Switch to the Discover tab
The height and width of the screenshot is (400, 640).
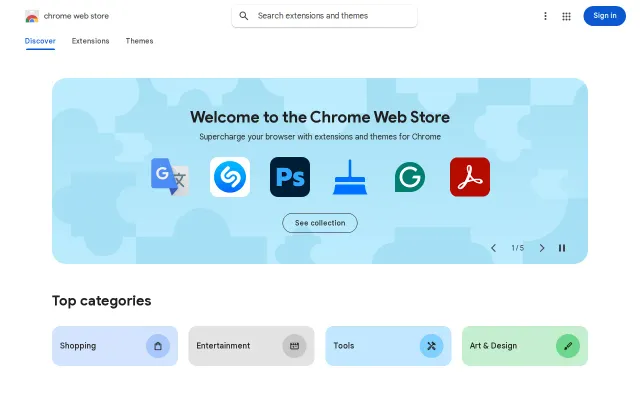pyautogui.click(x=40, y=41)
